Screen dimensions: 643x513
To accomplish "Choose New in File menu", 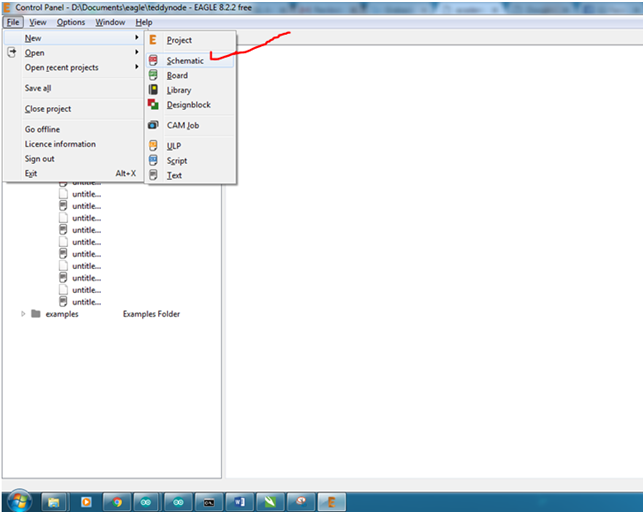I will pyautogui.click(x=74, y=38).
